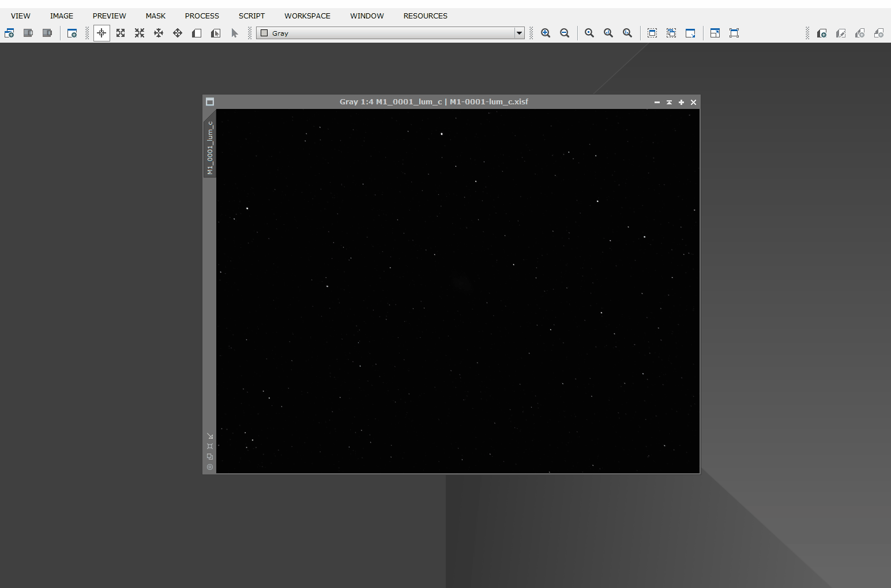
Task: Select the readout crosshair mode
Action: click(x=101, y=33)
